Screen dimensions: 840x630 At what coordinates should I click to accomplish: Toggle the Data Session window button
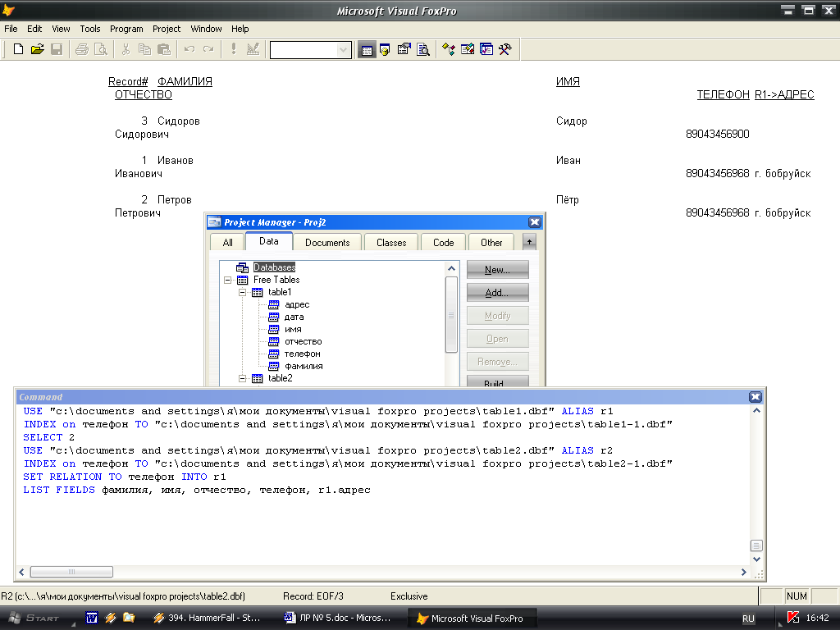click(385, 49)
